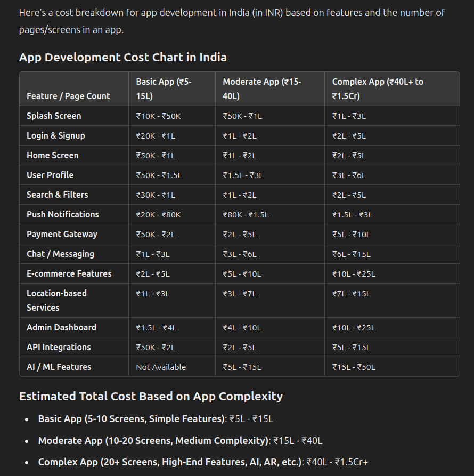Screen dimensions: 474x476
Task: Select the Moderate App column header
Action: click(x=262, y=89)
